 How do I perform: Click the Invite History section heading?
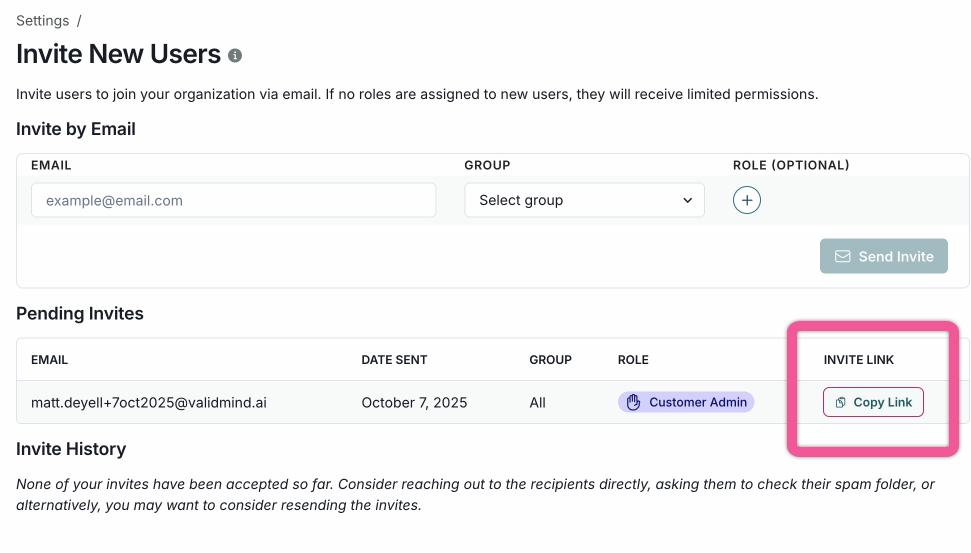[x=71, y=449]
